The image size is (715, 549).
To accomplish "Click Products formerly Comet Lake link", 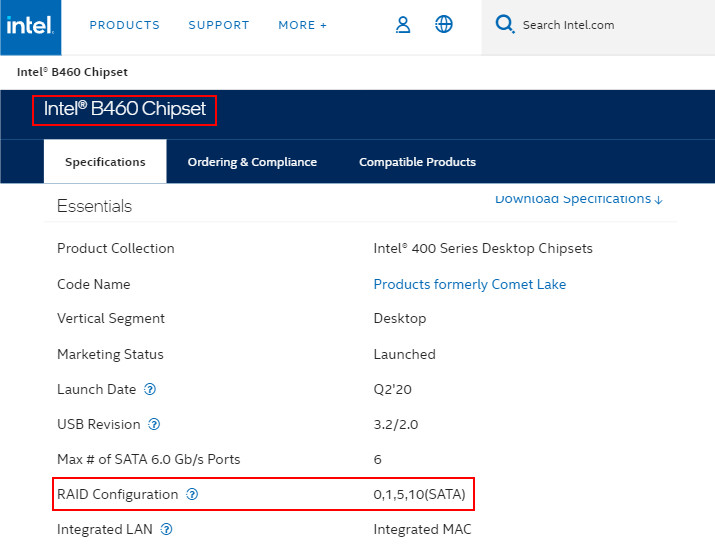I will tap(470, 285).
